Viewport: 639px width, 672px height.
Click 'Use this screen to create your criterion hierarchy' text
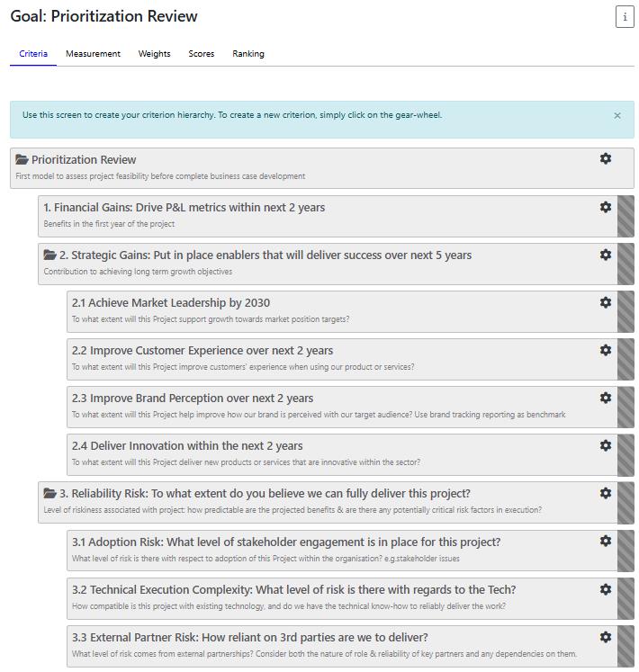click(232, 115)
